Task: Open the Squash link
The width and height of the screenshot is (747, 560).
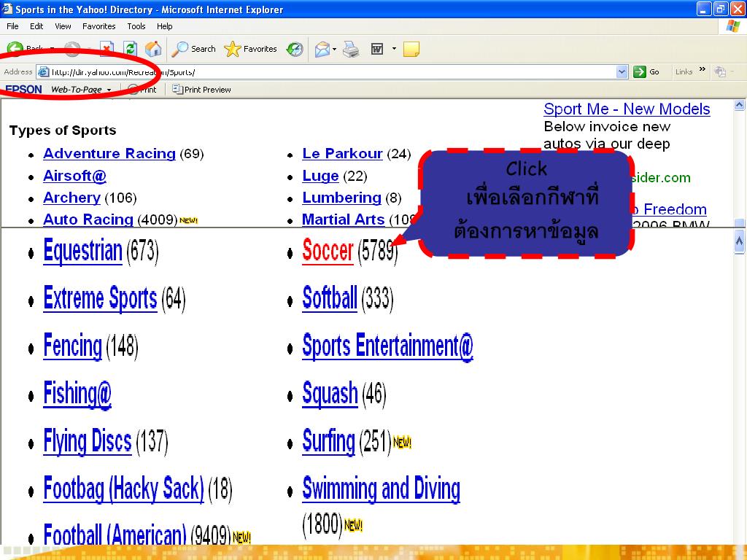Action: (330, 394)
